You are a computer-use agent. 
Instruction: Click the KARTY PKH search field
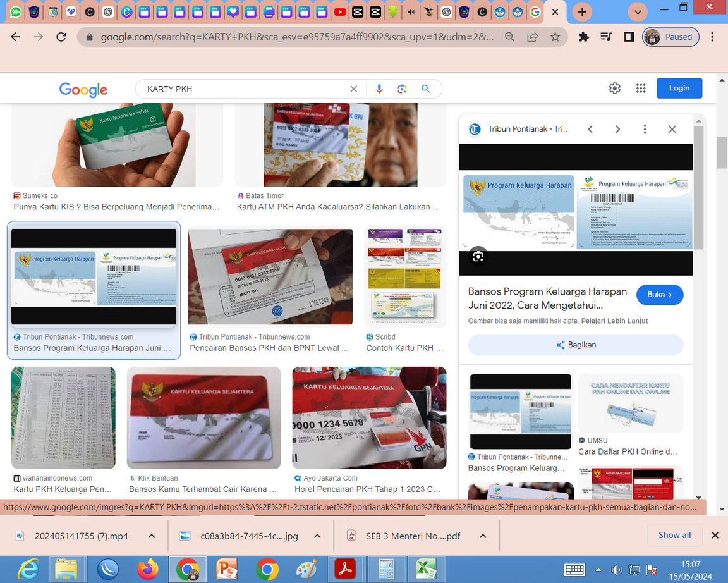(x=246, y=89)
